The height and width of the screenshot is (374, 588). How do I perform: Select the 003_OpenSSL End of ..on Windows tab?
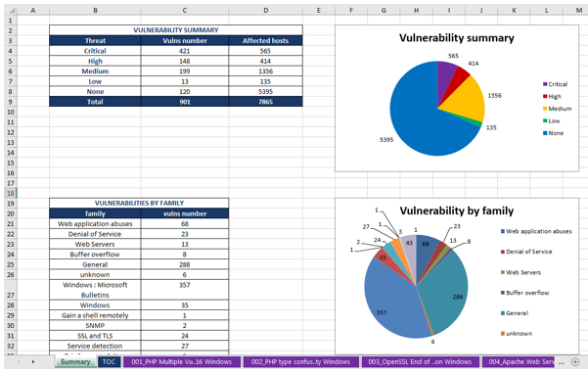coord(420,361)
